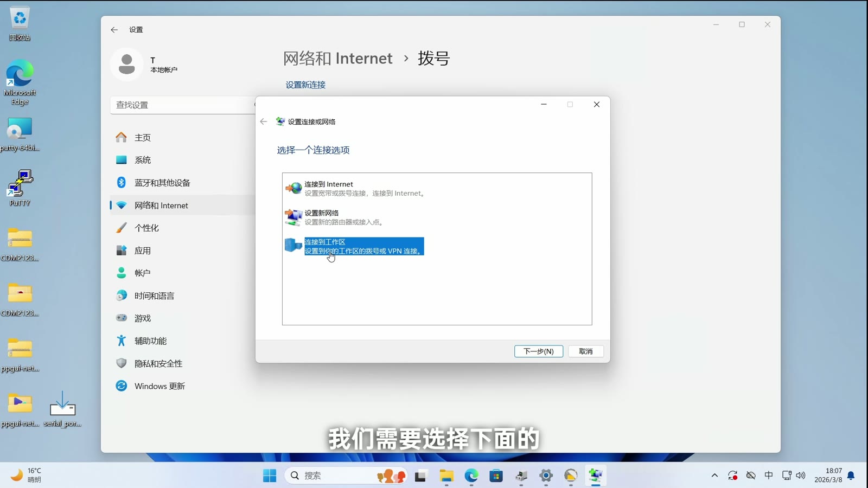Image resolution: width=868 pixels, height=488 pixels.
Task: Click the 网络和 Internet breadcrumb
Action: pyautogui.click(x=338, y=58)
